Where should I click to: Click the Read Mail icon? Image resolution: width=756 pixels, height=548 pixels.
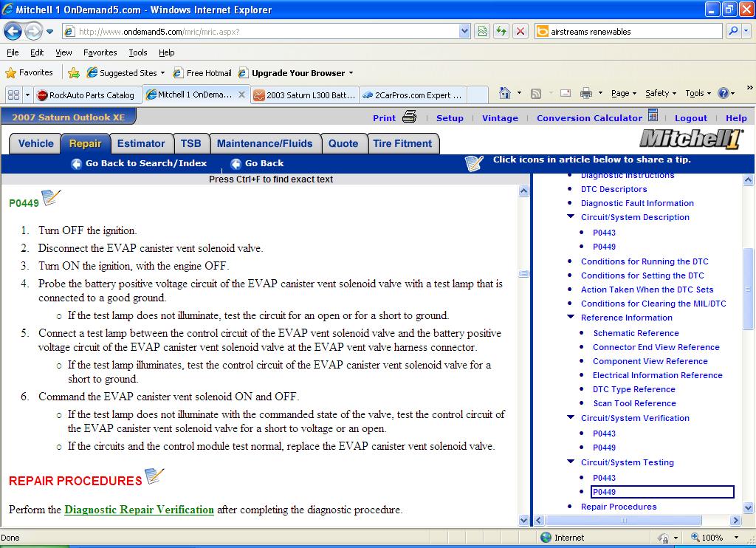566,93
